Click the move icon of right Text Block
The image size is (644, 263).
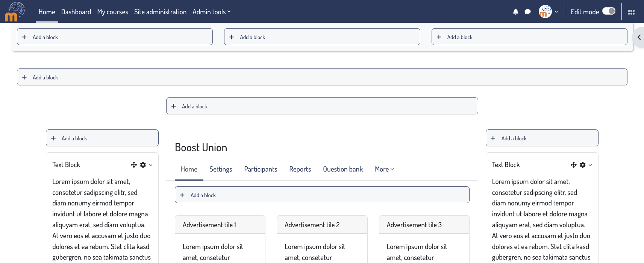point(574,165)
